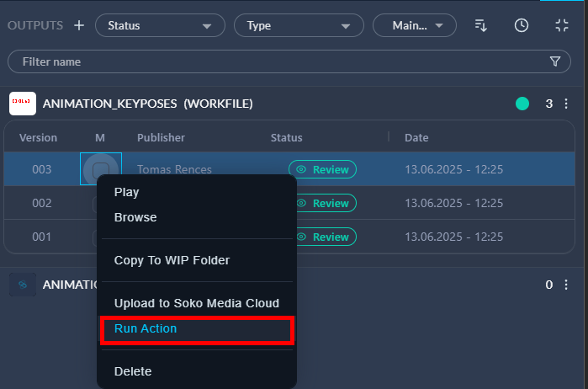Toggle the M checkbox for version 003

101,169
